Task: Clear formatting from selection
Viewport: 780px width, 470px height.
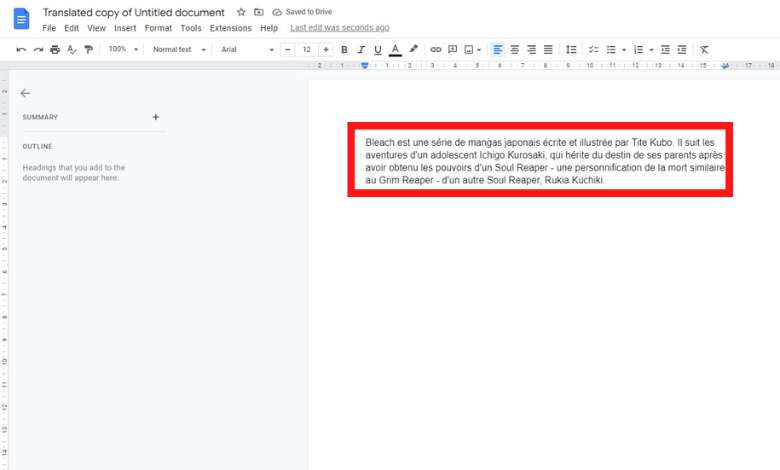Action: pos(704,50)
